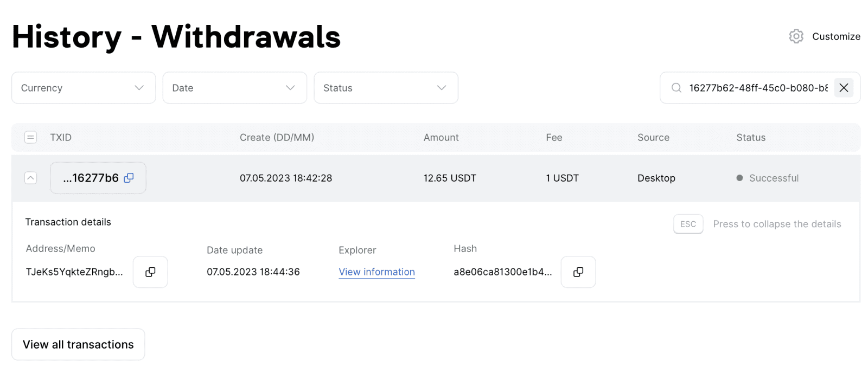This screenshot has height=379, width=868.
Task: Click the Create (DD/MM) column header
Action: pos(277,138)
